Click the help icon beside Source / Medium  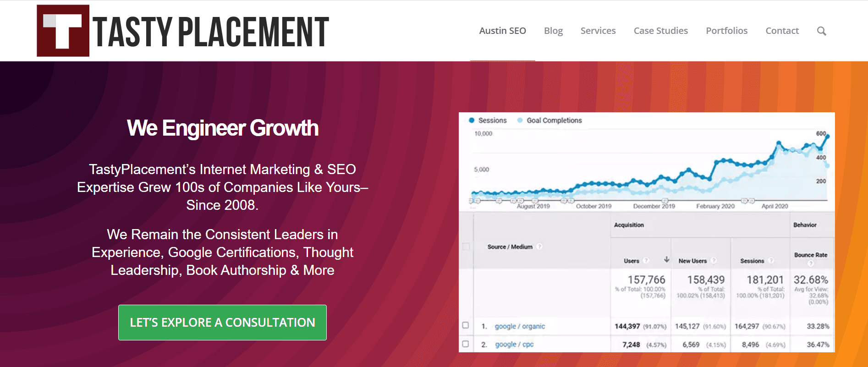click(x=539, y=246)
